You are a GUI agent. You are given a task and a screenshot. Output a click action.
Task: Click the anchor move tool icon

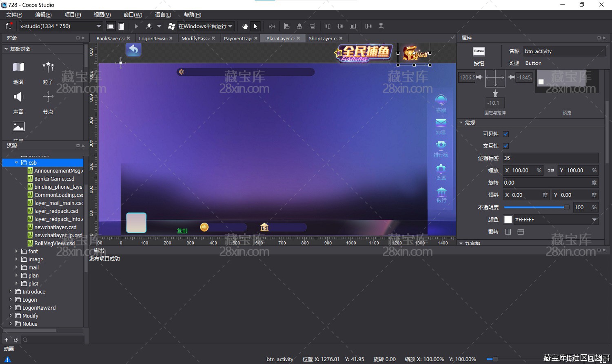[x=272, y=26]
